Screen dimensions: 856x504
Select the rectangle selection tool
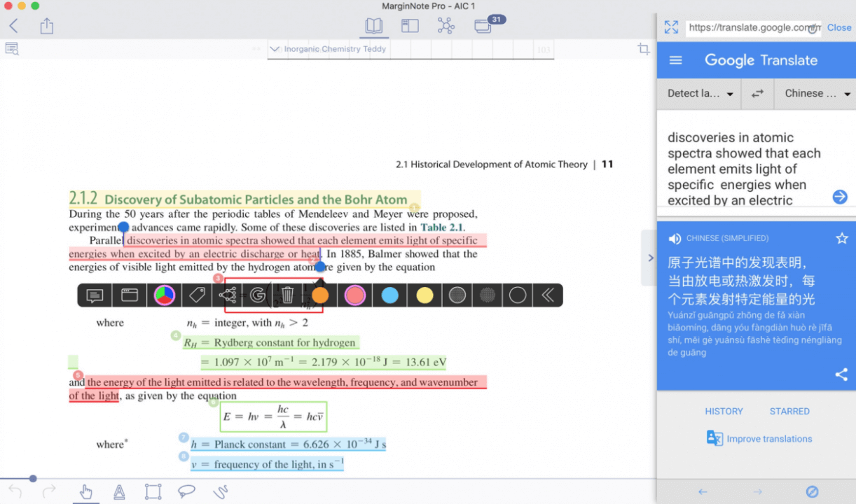pos(153,491)
